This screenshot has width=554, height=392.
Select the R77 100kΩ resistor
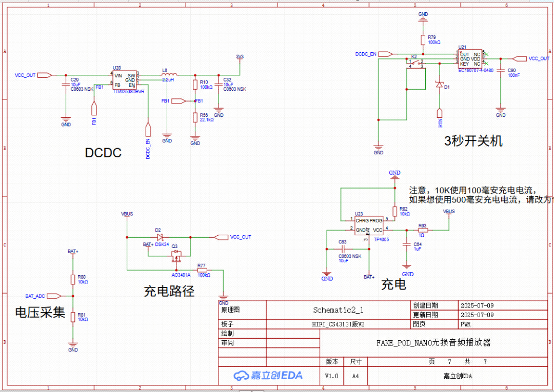click(202, 270)
